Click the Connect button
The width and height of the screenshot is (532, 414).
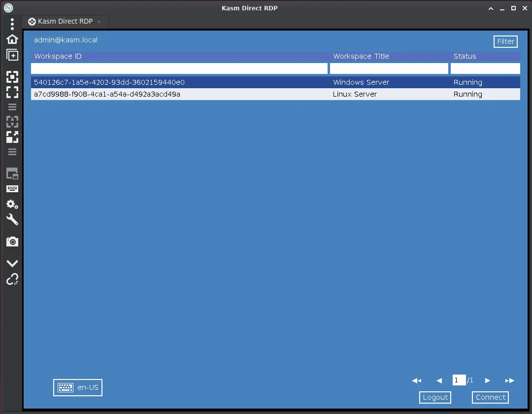click(490, 397)
